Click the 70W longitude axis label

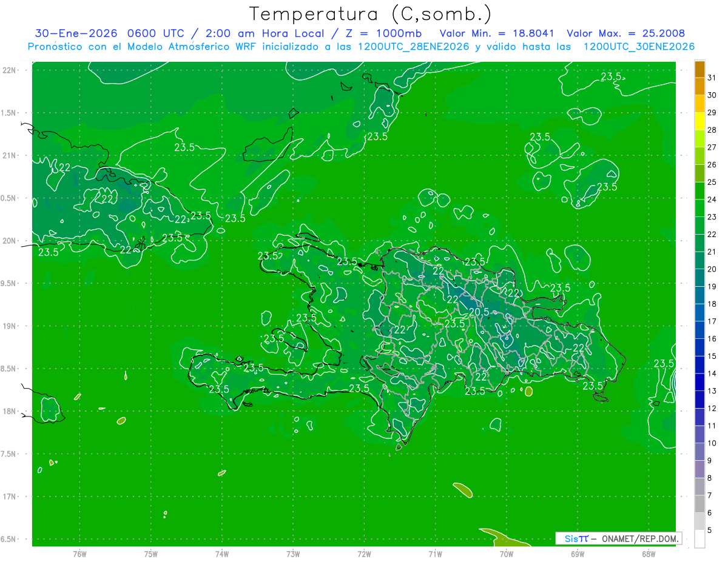tap(507, 554)
